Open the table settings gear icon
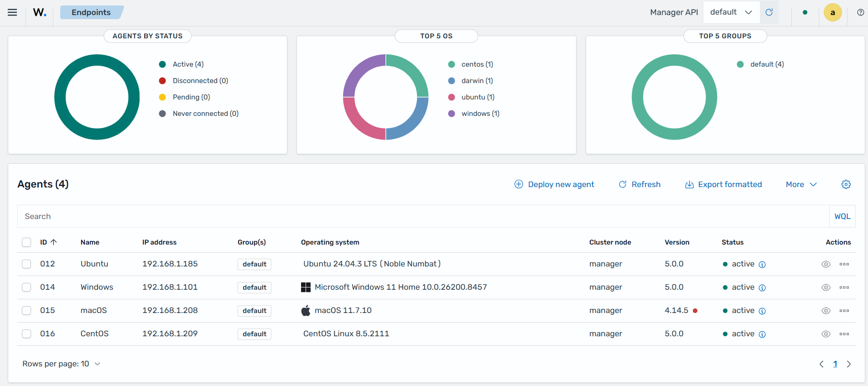Image resolution: width=868 pixels, height=386 pixels. [x=846, y=184]
